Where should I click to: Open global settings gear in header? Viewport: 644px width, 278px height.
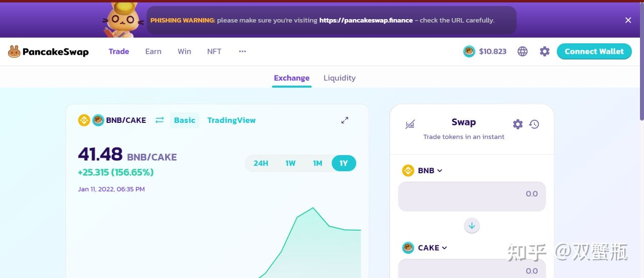point(544,51)
